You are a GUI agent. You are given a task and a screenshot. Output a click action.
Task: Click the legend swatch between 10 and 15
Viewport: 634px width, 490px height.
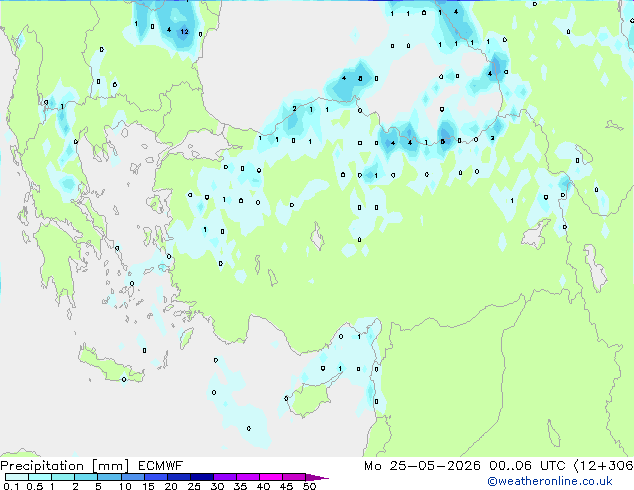132,477
